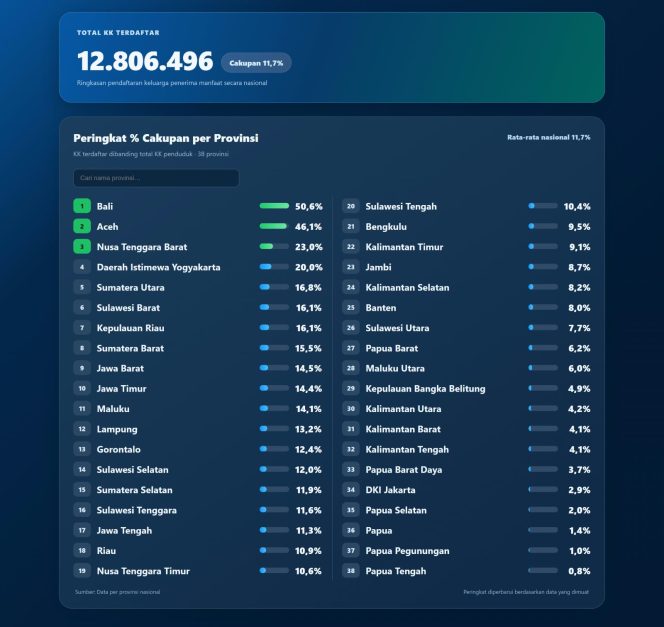Click Nusa Tenggara Barat's coverage bar
Screen dimensions: 664x627
[x=274, y=246]
